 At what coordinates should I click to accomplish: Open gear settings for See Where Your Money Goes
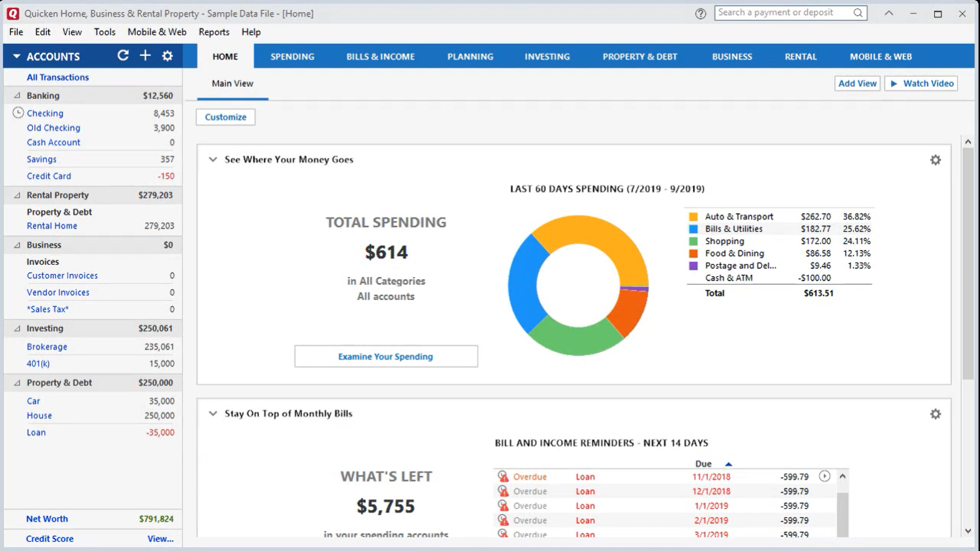click(936, 160)
